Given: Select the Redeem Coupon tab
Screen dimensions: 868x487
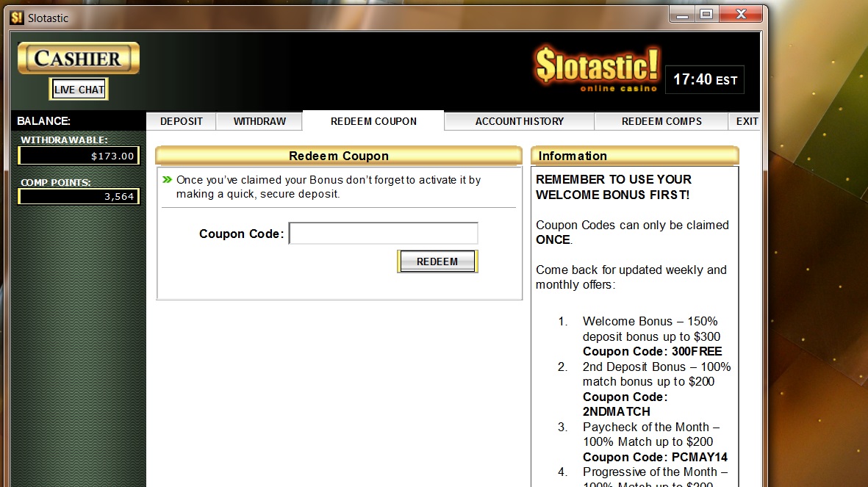Looking at the screenshot, I should (x=373, y=121).
